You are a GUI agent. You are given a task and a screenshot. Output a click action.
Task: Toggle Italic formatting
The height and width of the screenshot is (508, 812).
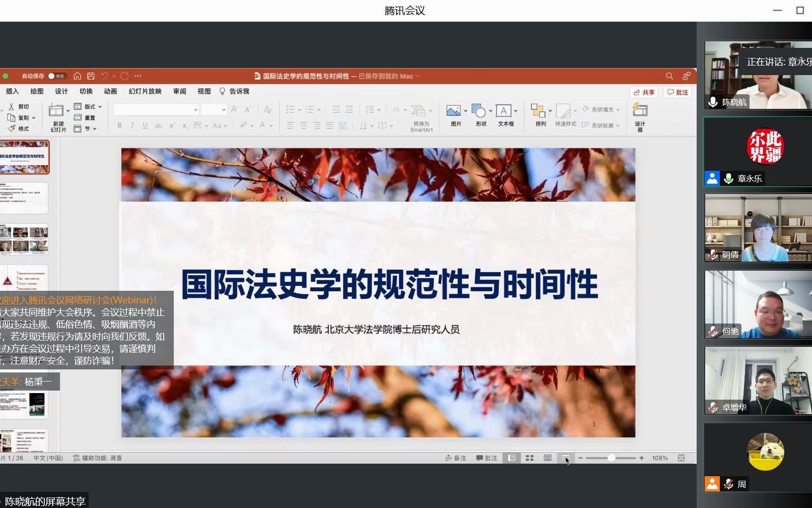132,125
